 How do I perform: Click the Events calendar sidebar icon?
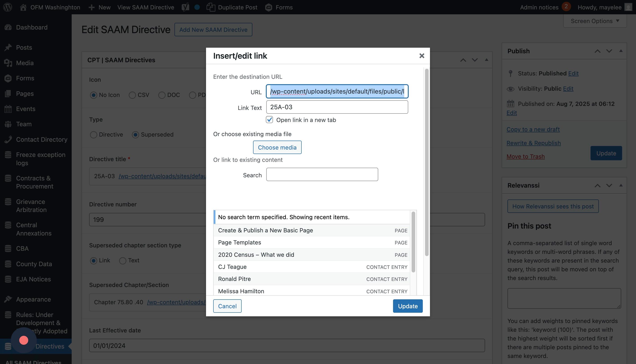pos(8,109)
